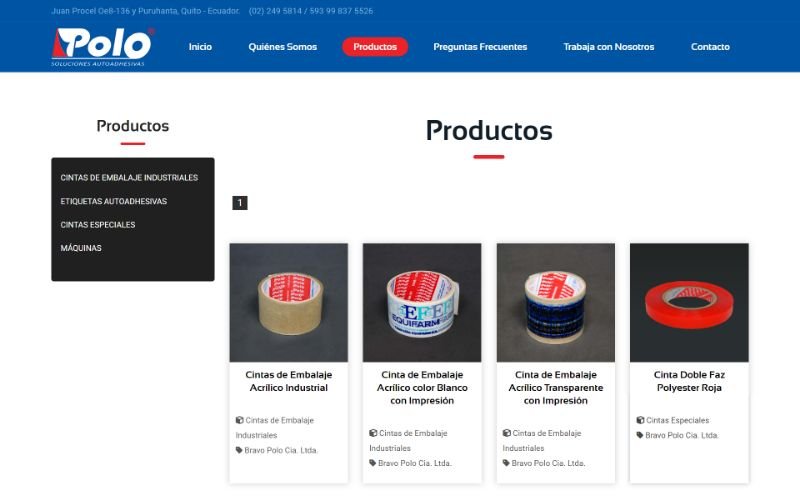This screenshot has height=500, width=800.
Task: Open the Inicio menu item
Action: [200, 47]
